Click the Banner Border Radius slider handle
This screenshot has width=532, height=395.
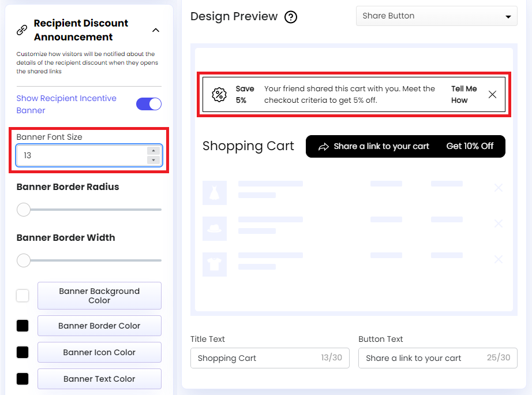[24, 210]
